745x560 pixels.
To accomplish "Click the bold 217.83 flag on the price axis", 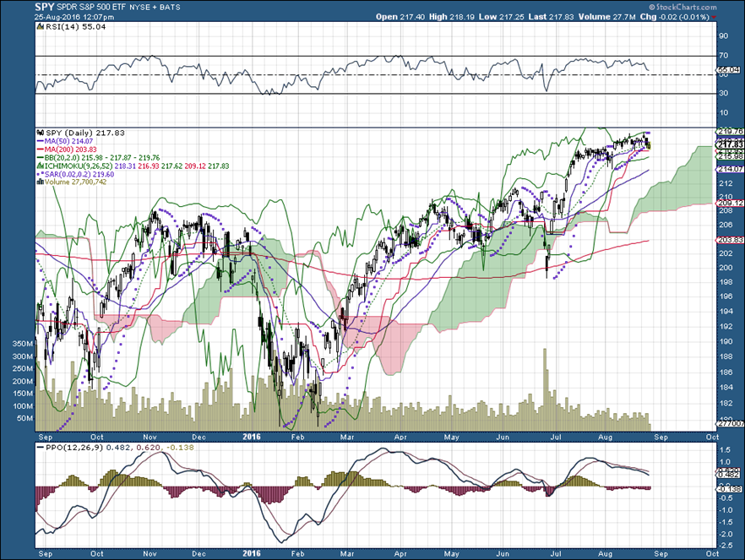I will 730,144.
